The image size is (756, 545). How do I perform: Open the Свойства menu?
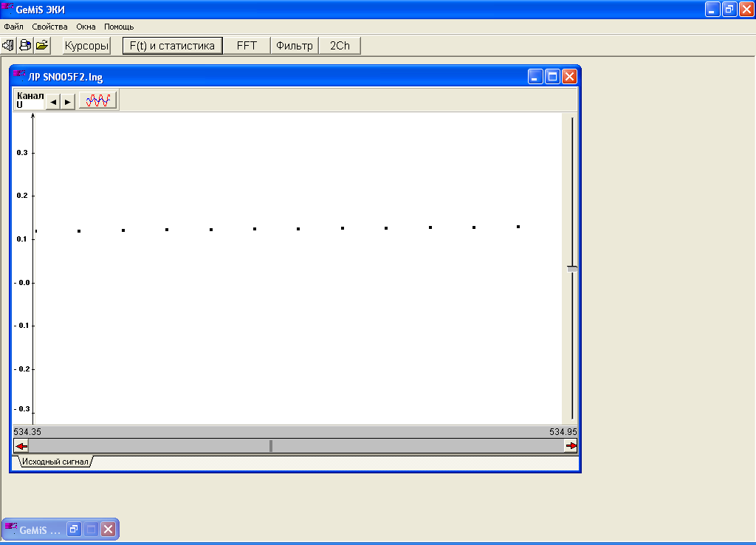[49, 27]
